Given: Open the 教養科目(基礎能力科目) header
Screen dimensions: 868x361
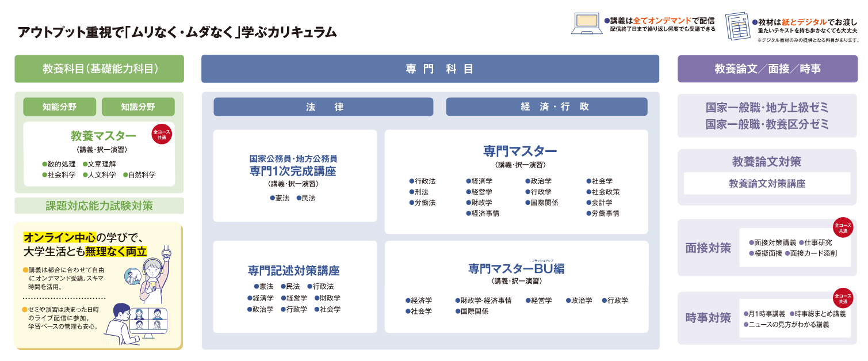Looking at the screenshot, I should [x=100, y=69].
